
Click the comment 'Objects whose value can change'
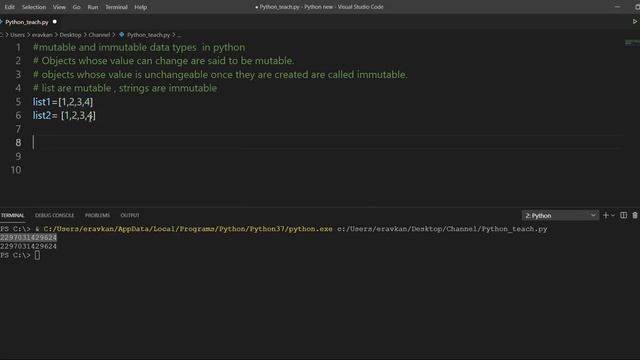click(x=163, y=61)
